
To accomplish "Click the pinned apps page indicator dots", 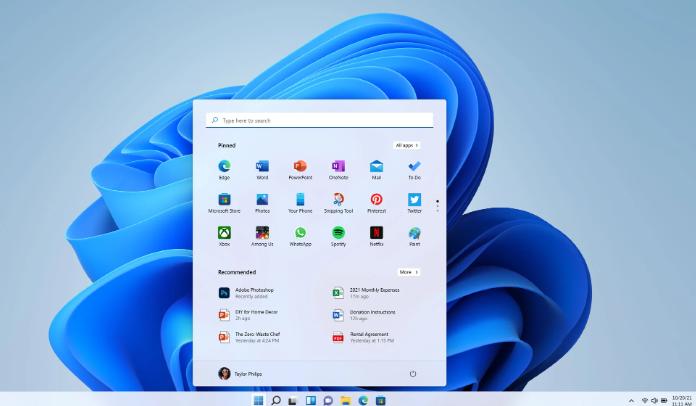I will tap(438, 206).
